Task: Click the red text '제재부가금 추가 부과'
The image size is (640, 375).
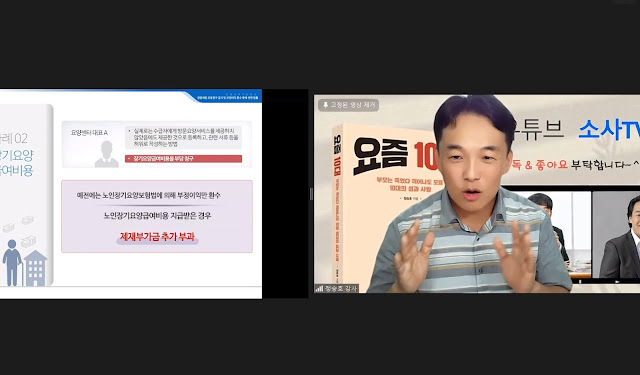Action: point(157,237)
